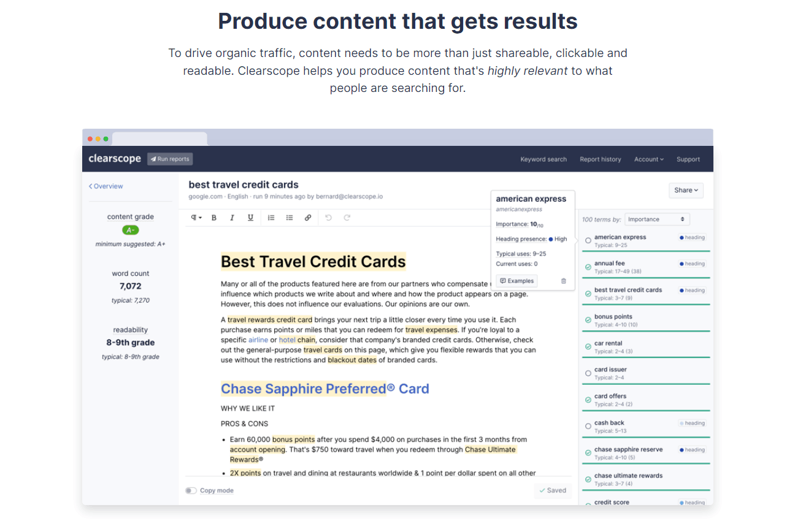795x532 pixels.
Task: Click the 8-9th grade readability value
Action: [130, 343]
